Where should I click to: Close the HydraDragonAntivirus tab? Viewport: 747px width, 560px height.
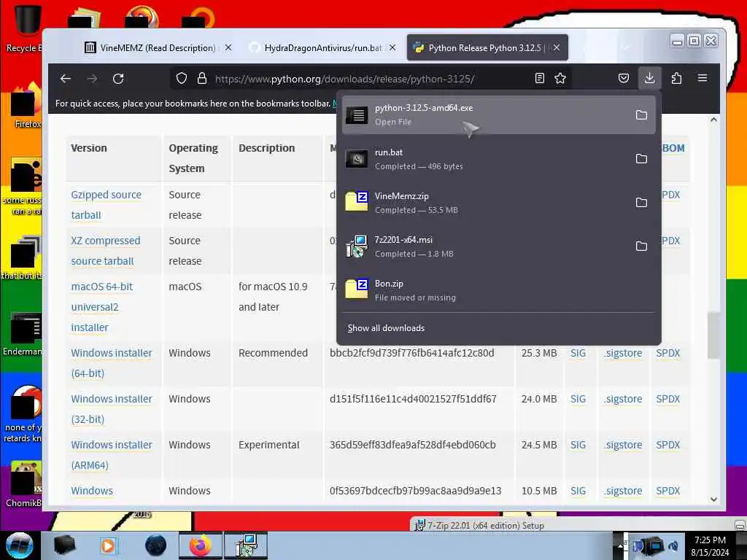[x=392, y=47]
